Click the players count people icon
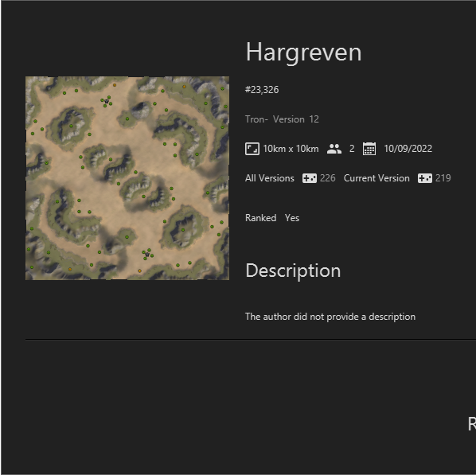This screenshot has width=476, height=475. (x=334, y=149)
